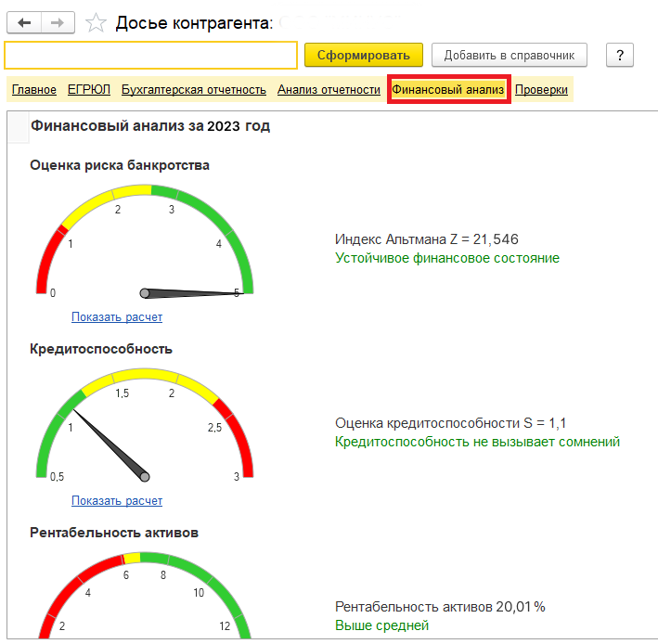
Task: Focus the counterparty search input field
Action: click(150, 55)
